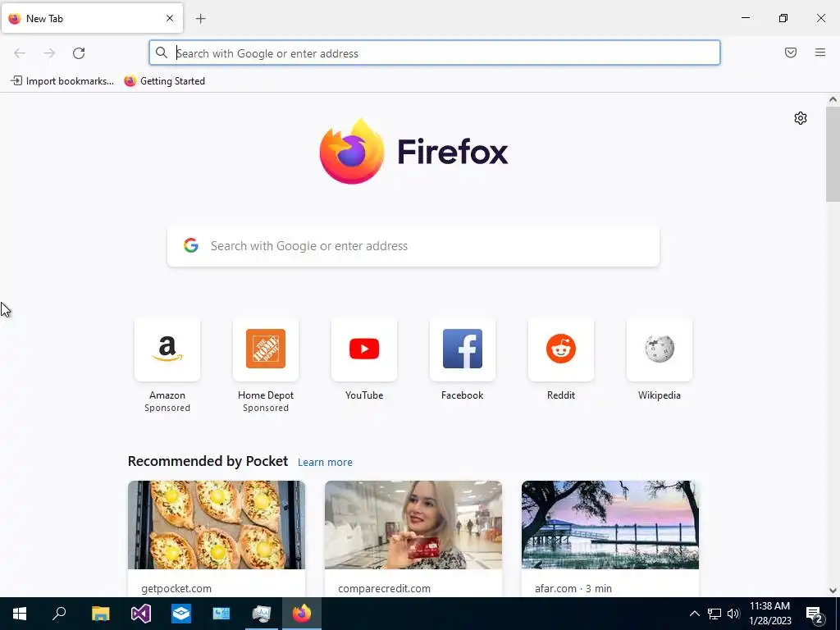Open File Explorer from taskbar
The width and height of the screenshot is (840, 630).
pos(100,614)
